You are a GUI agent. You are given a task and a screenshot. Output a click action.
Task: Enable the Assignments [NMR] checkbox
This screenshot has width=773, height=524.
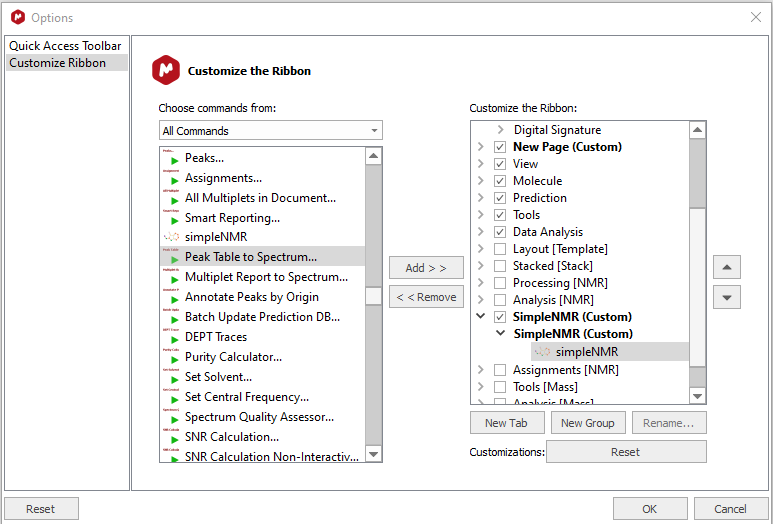click(x=500, y=370)
